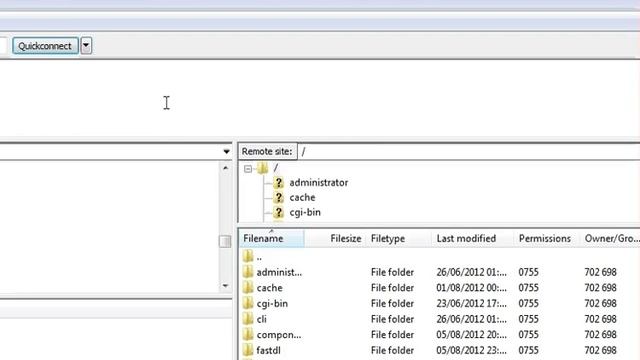Viewport: 640px width, 360px height.
Task: Sort by the Filetype column header
Action: [399, 238]
